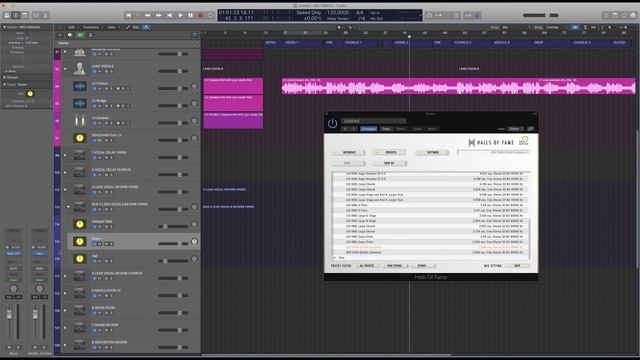Open the plugin preset name dropdown showing Untitled
Image resolution: width=640 pixels, height=360 pixels.
373,121
